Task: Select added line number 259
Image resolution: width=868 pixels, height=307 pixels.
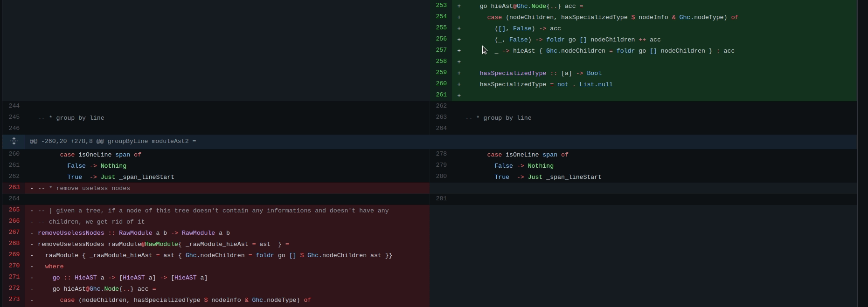Action: pyautogui.click(x=441, y=73)
